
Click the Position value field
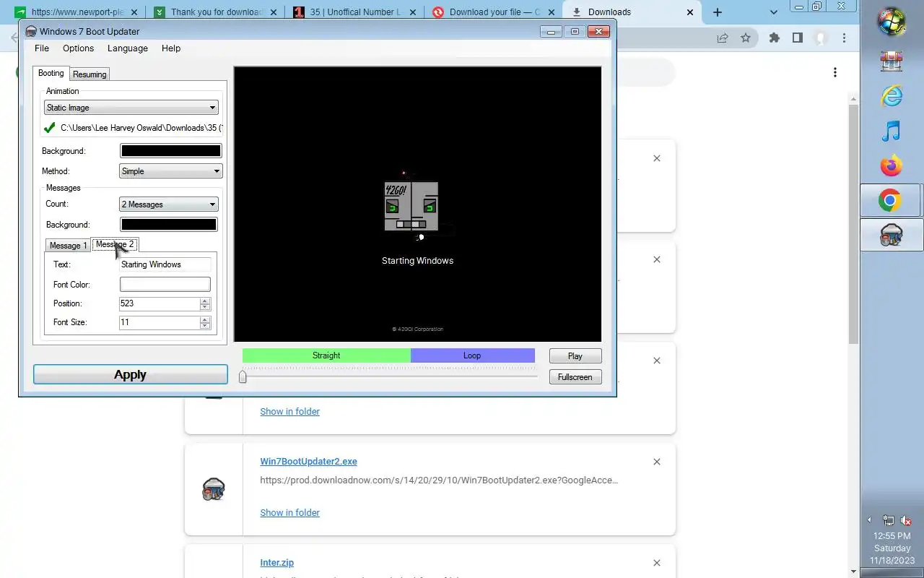tap(159, 303)
